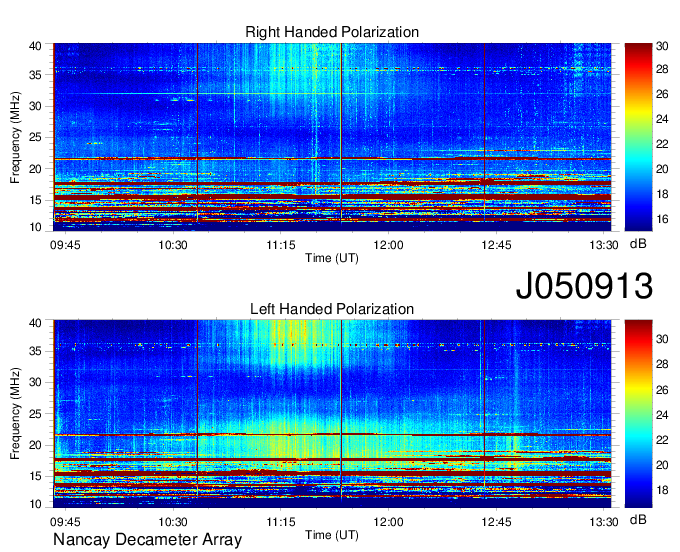The height and width of the screenshot is (552, 680).
Task: Click the 30 dB label on bottom colorbar
Action: coord(662,339)
